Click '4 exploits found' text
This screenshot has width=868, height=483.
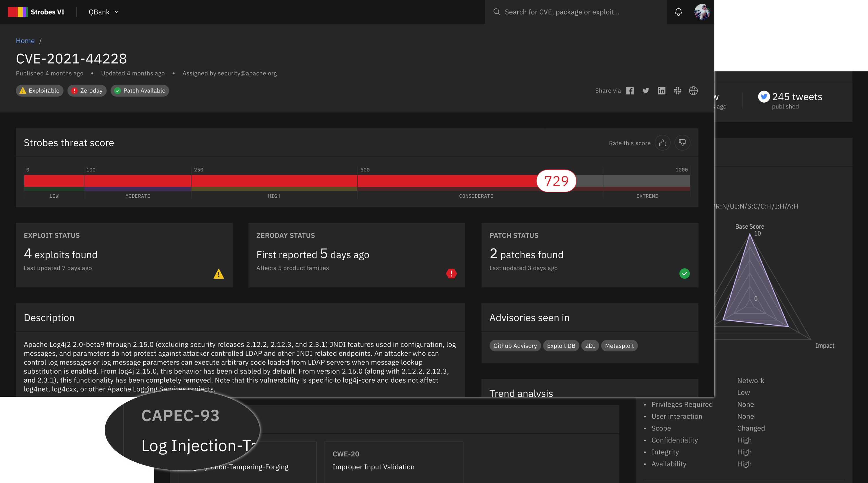(61, 254)
